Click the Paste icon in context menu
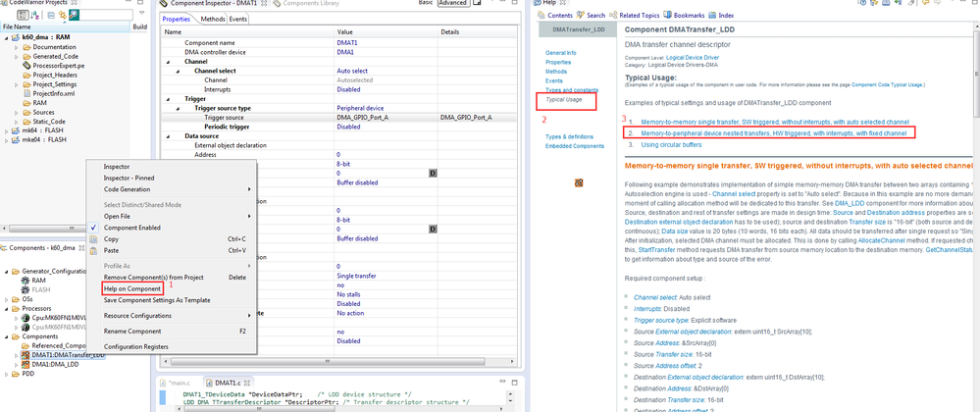Screen dimensions: 980x412 pos(93,250)
